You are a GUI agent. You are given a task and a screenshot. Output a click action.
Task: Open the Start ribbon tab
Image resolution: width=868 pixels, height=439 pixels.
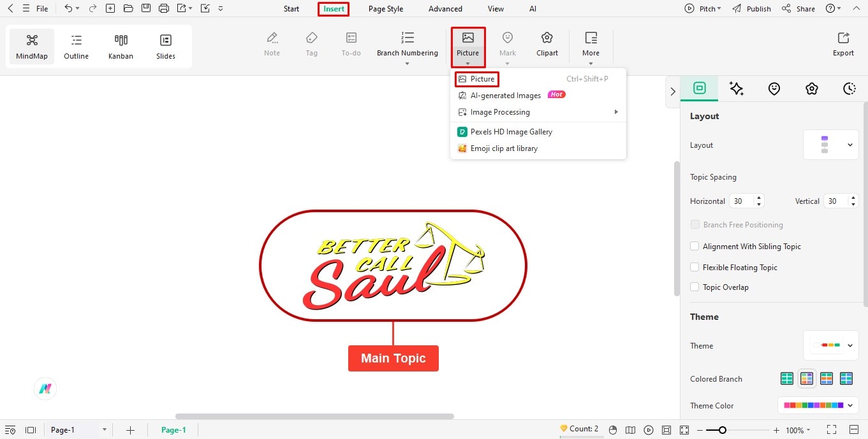[x=291, y=9]
